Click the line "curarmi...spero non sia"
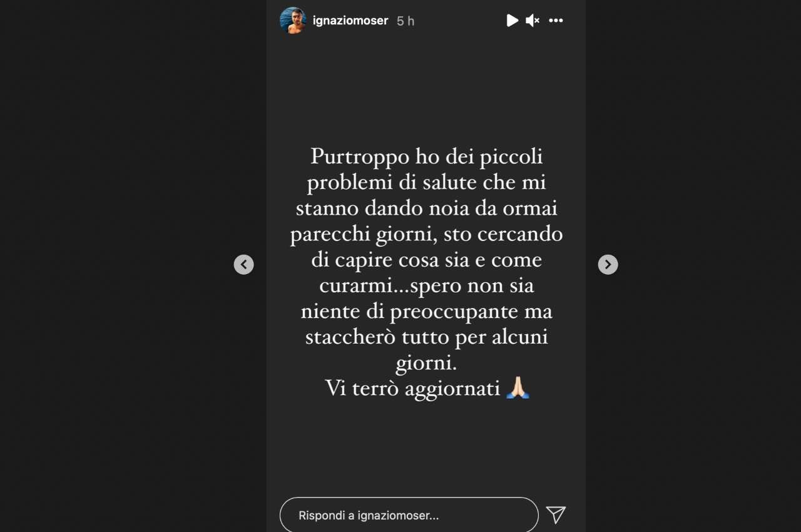The height and width of the screenshot is (532, 801). 426,285
